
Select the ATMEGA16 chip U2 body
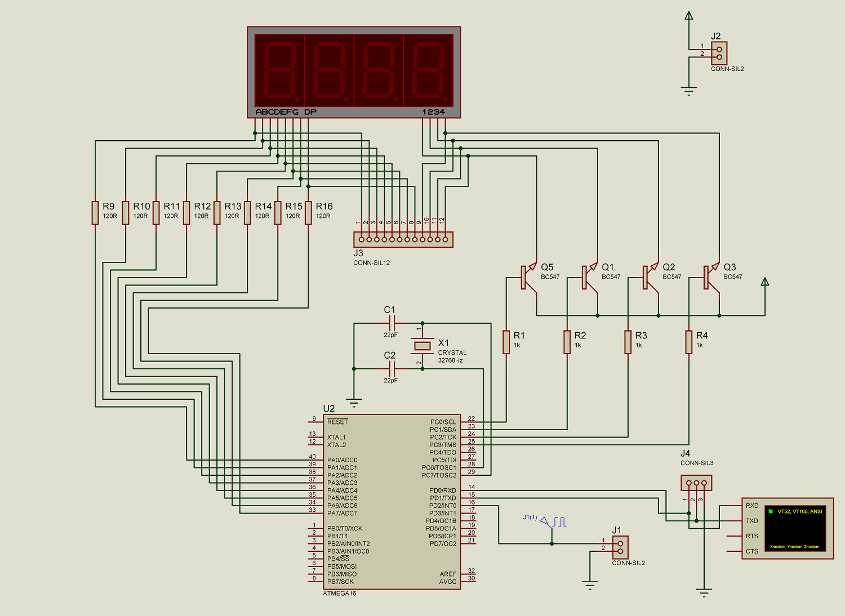tap(392, 502)
